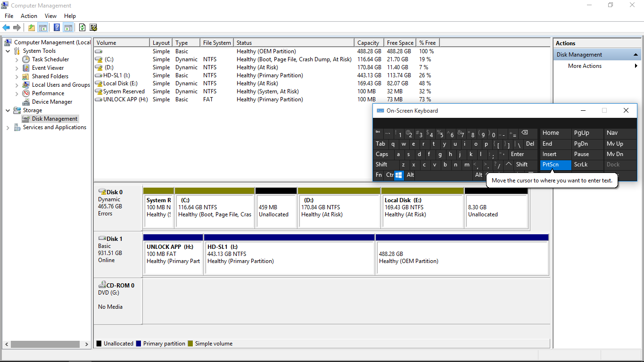Click the up-arrow key on On-Screen Keyboard
The image size is (644, 362).
[x=508, y=165]
